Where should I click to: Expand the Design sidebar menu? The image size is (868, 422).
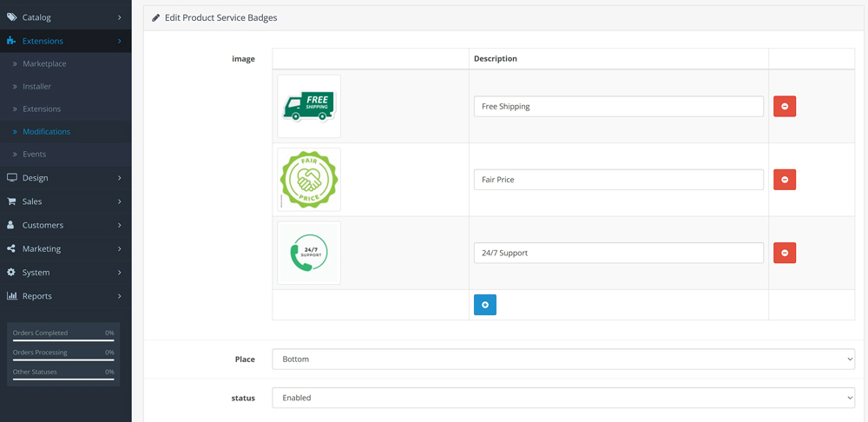(65, 178)
